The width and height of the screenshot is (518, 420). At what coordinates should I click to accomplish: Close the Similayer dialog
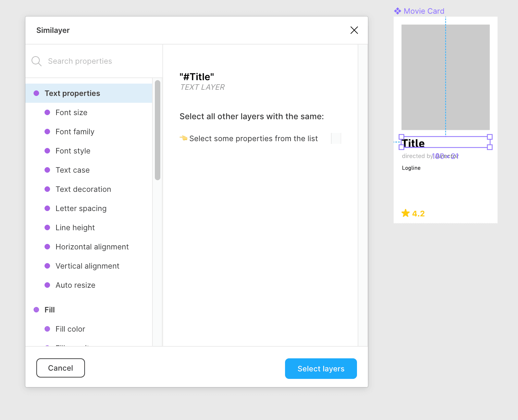pyautogui.click(x=354, y=30)
